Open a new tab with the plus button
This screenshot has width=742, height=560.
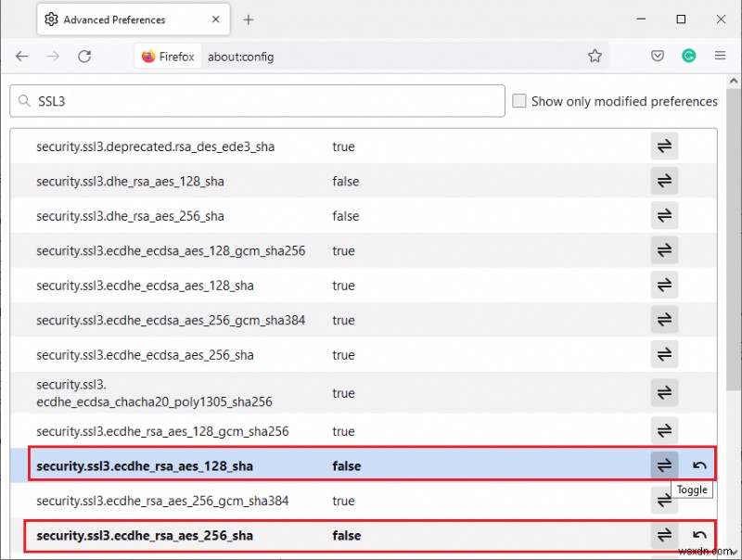249,19
